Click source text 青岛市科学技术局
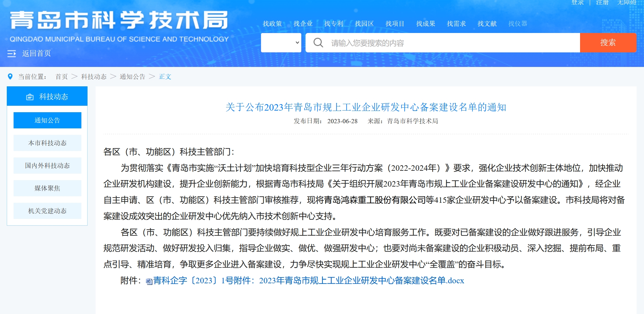Image resolution: width=644 pixels, height=314 pixels. tap(412, 121)
